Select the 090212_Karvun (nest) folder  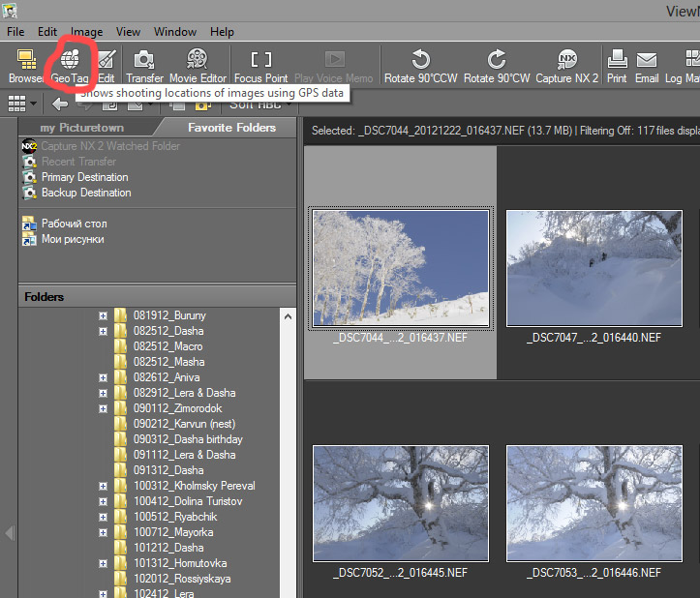point(184,424)
